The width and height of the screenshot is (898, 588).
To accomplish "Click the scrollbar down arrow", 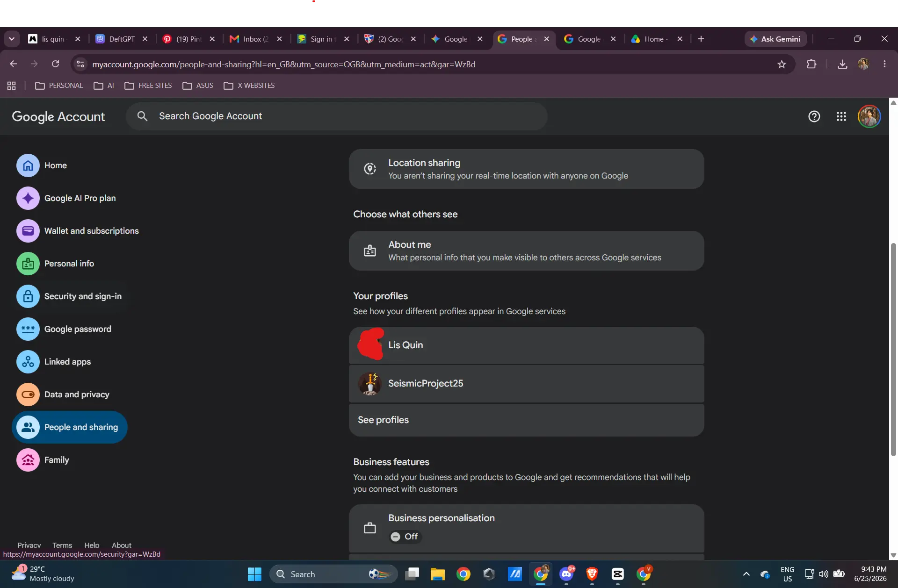I will [x=893, y=555].
